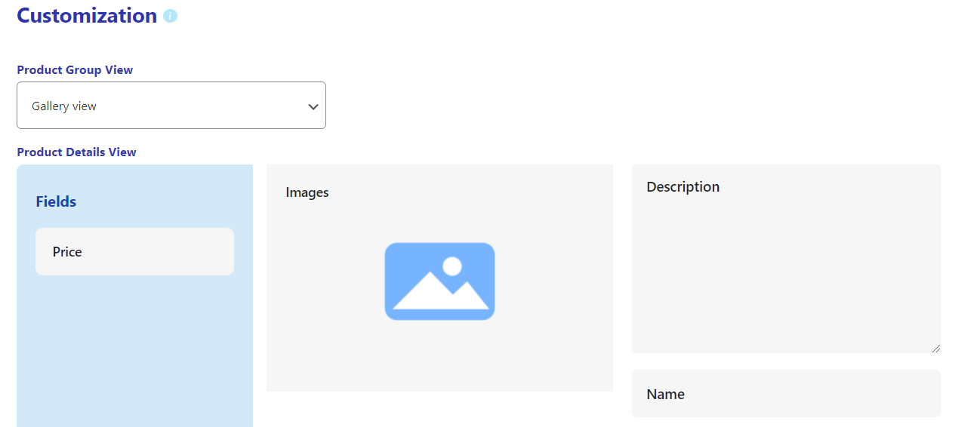Click the Images label
This screenshot has width=980, height=427.
307,192
